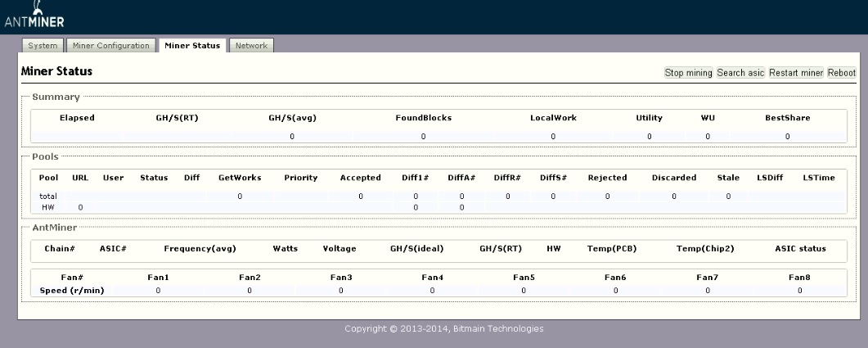The height and width of the screenshot is (348, 868).
Task: Click the Pools section label
Action: 45,157
